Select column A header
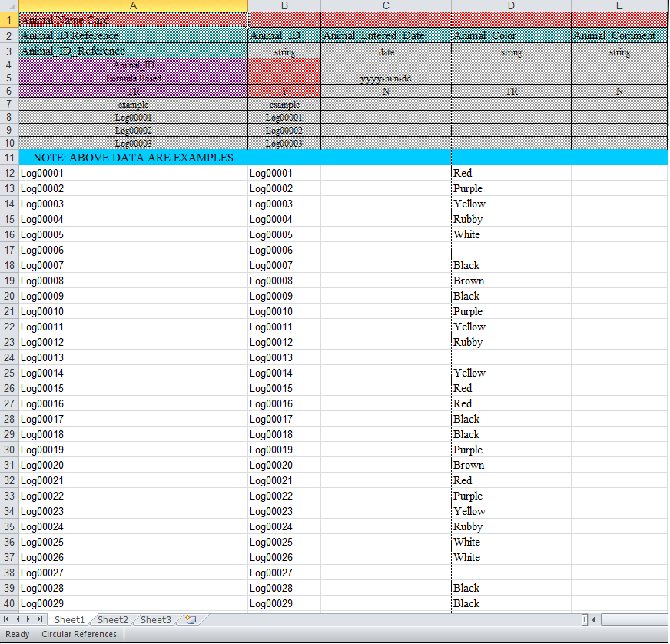 click(x=134, y=6)
